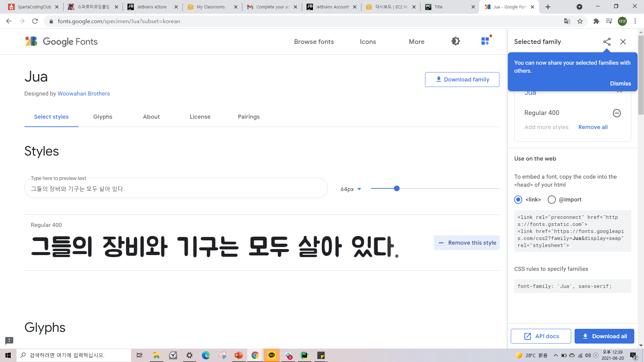Click the font-family CSS rule code
Screen dimensions: 644x362
pyautogui.click(x=572, y=286)
